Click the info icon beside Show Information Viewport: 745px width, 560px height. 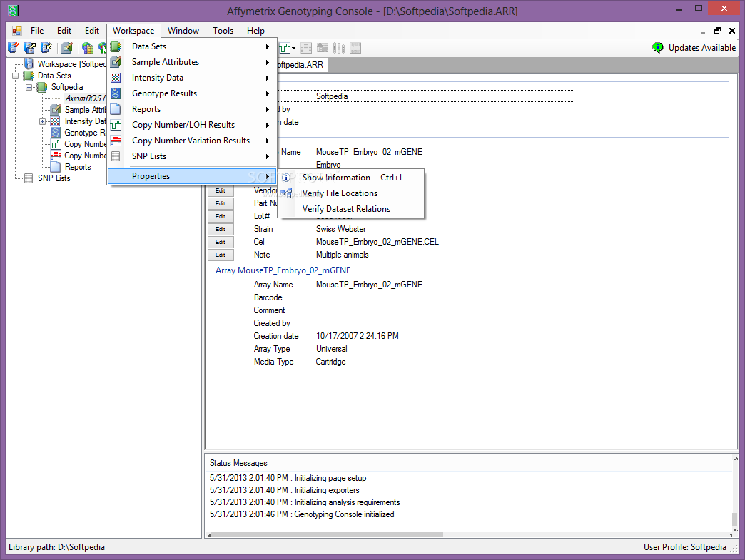pyautogui.click(x=286, y=178)
